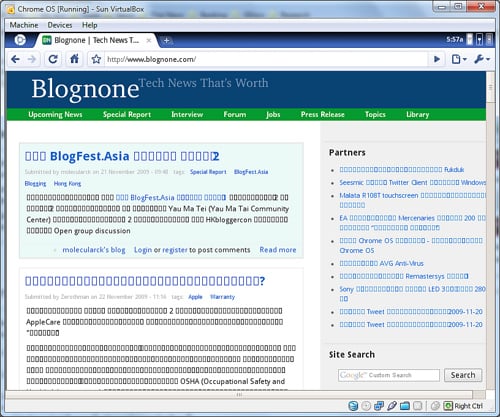The width and height of the screenshot is (500, 417).
Task: Open the partner link mentioning Fukduk
Action: 402,169
